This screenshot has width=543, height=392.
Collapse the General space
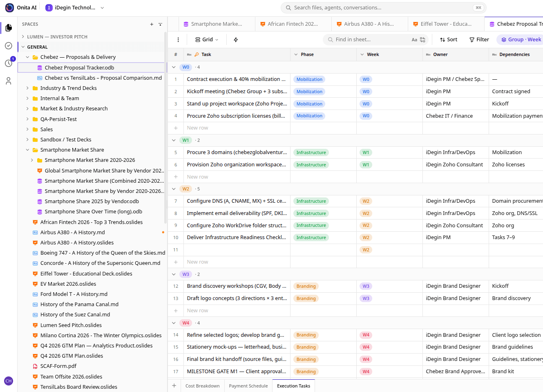click(23, 47)
